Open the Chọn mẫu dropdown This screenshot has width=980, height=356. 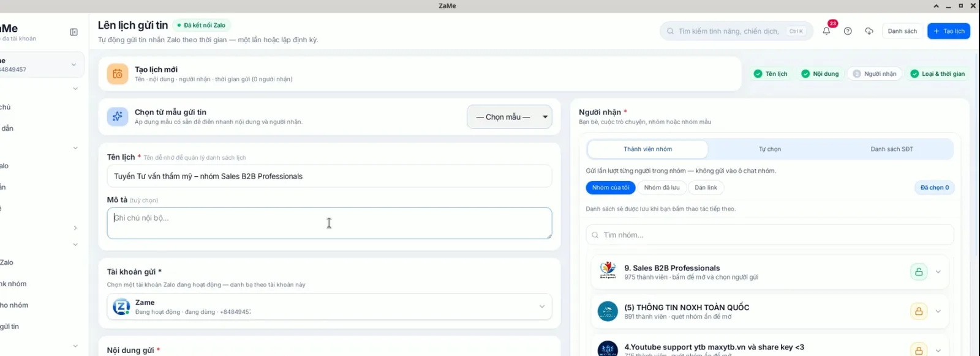point(510,117)
